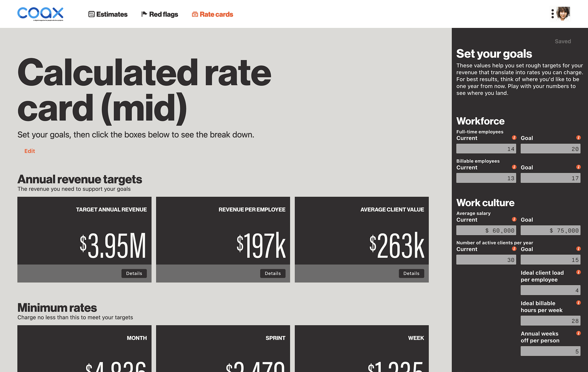Click info icon beside Billable employees Current
The image size is (588, 372).
point(514,167)
